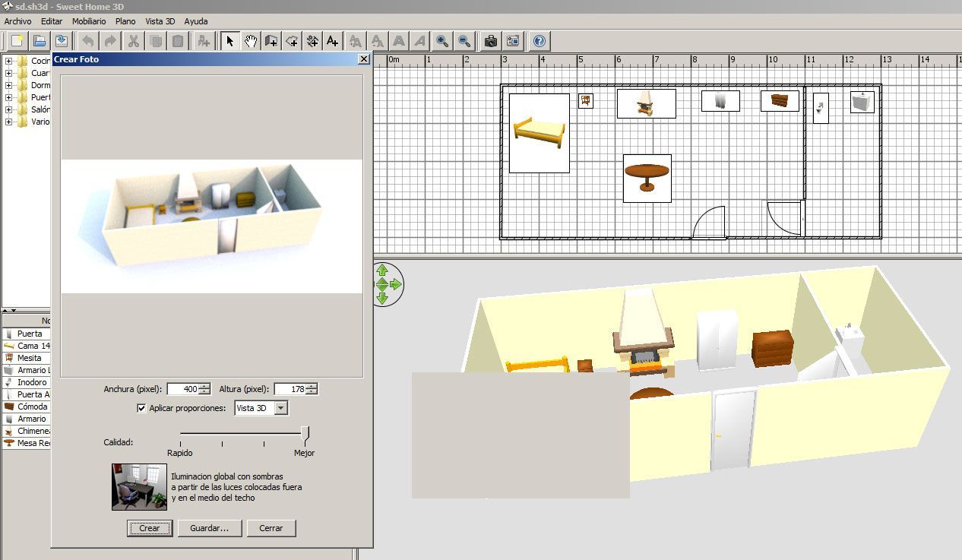This screenshot has width=962, height=560.
Task: Select the Create rooms tool
Action: (291, 41)
